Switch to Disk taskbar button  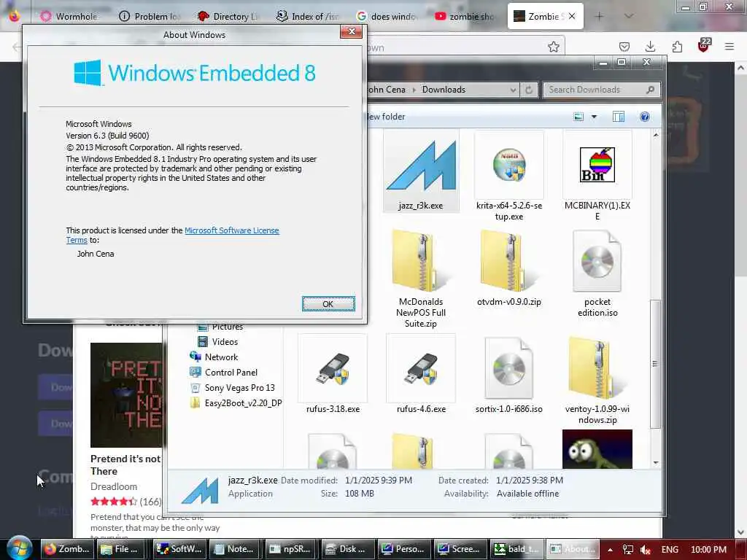[348, 549]
